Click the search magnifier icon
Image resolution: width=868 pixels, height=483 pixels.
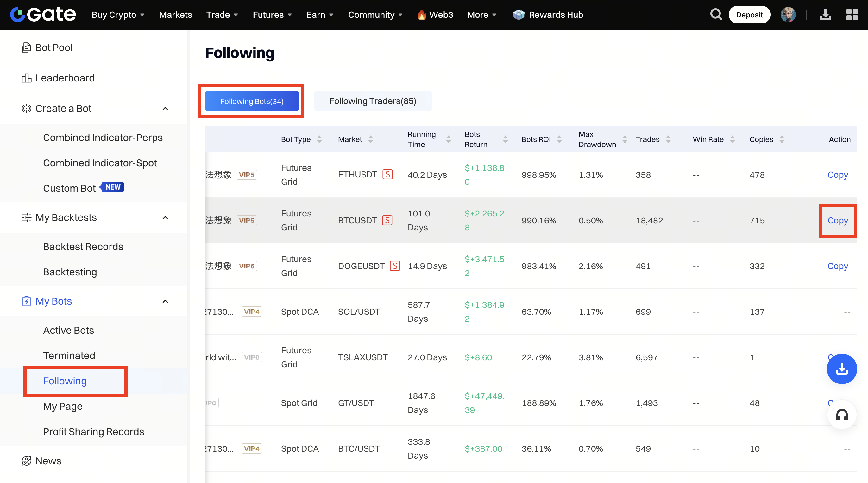point(716,15)
